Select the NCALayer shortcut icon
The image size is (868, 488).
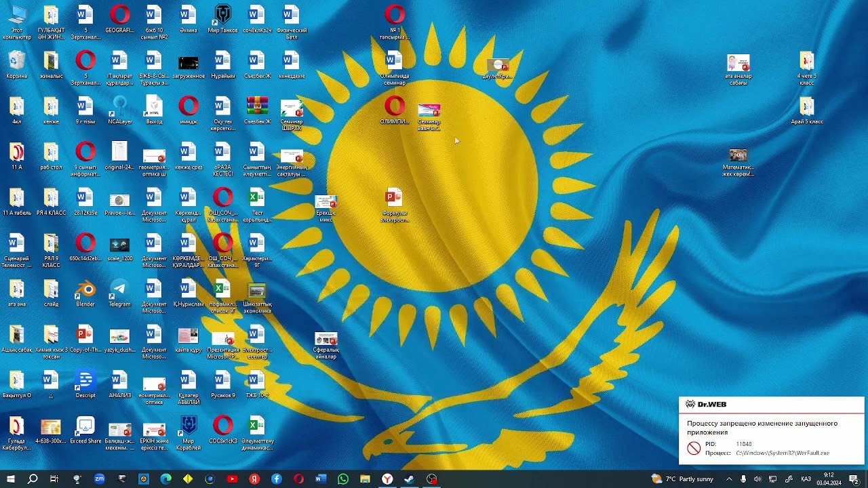click(x=120, y=112)
